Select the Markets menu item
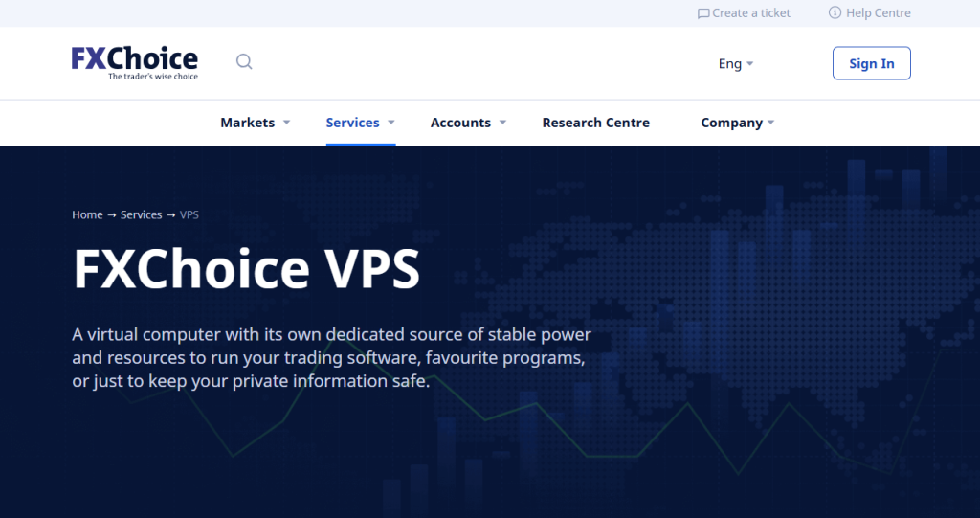 click(248, 123)
